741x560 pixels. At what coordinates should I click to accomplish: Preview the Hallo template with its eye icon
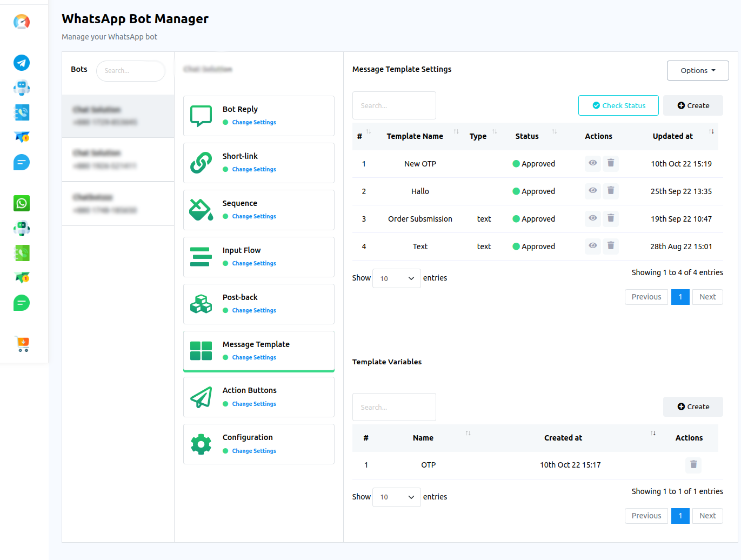(592, 191)
